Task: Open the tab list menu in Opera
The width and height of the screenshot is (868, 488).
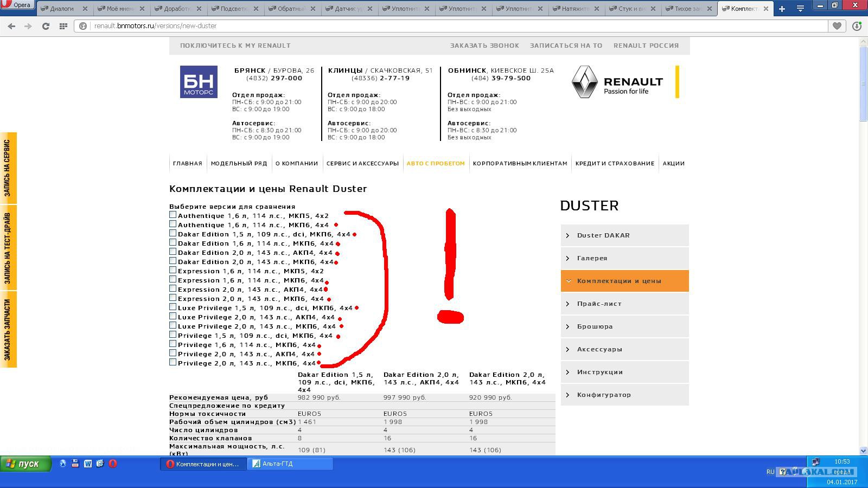Action: [x=800, y=9]
